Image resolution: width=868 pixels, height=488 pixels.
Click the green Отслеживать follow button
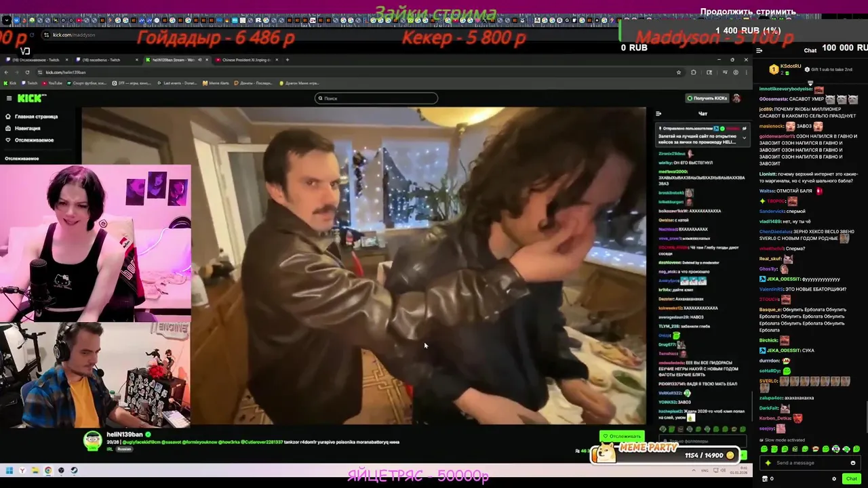tap(621, 436)
